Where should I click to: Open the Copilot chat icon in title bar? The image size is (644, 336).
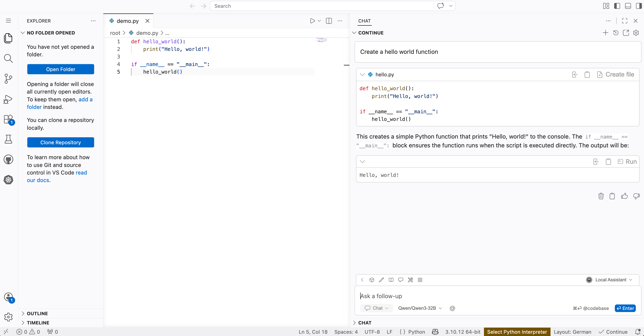click(x=441, y=6)
